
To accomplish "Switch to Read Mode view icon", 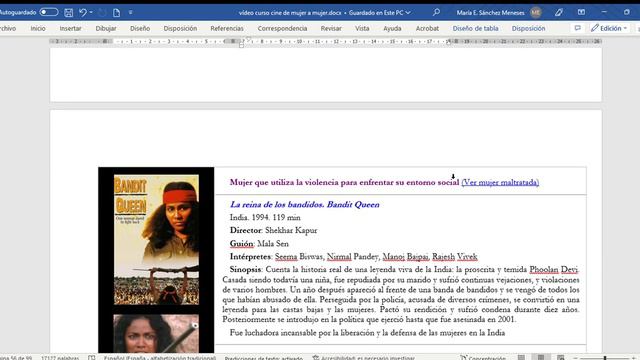I will 521,357.
